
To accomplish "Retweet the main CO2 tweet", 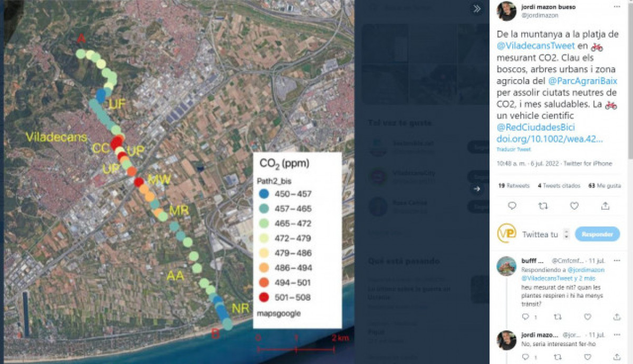I will (543, 206).
